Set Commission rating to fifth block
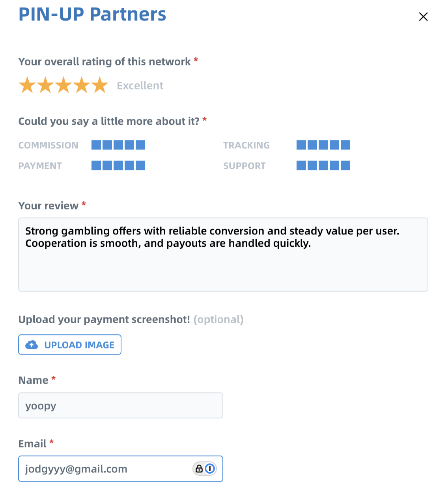 pyautogui.click(x=140, y=145)
